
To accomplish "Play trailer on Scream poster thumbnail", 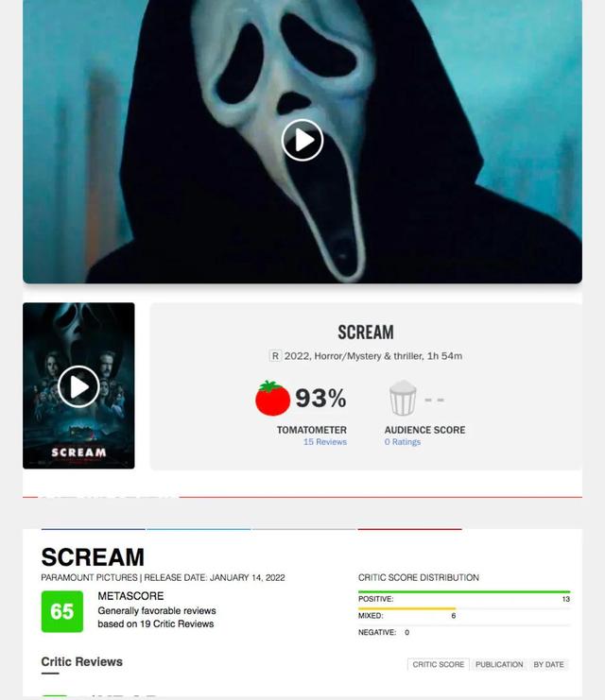I will 78,386.
